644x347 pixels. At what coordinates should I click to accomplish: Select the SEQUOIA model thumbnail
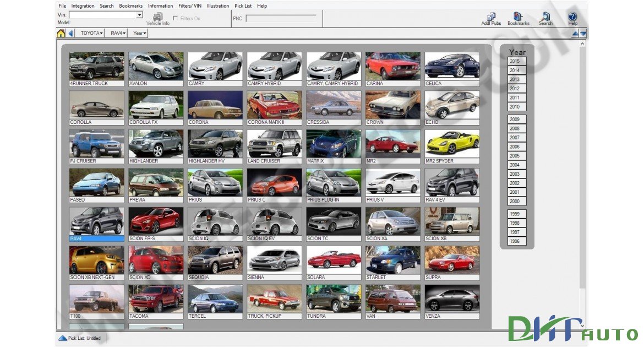[x=215, y=263]
